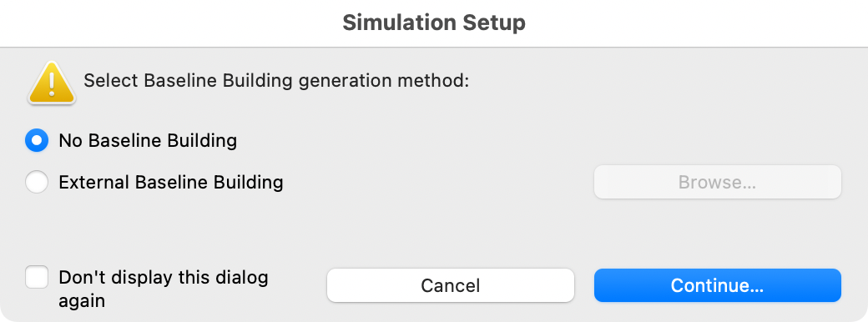Cancel the Simulation Setup dialog

(x=450, y=285)
